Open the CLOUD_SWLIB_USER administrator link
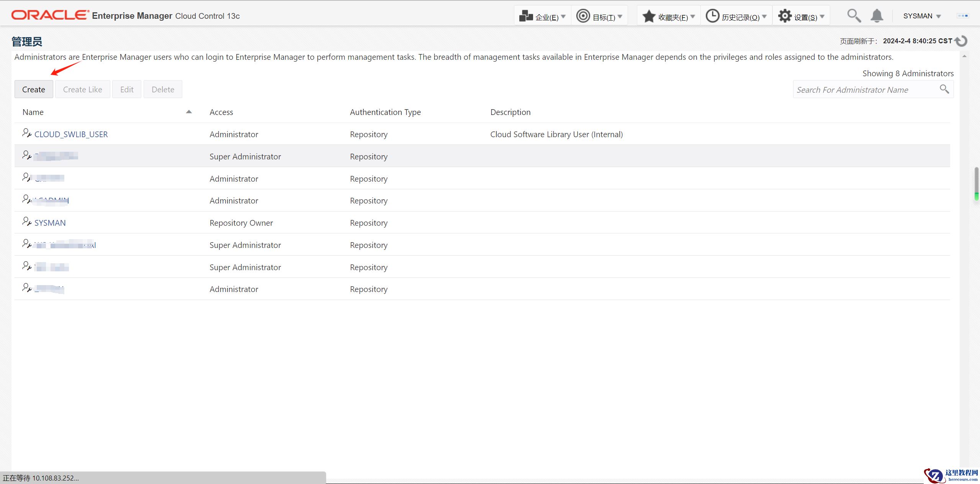This screenshot has height=484, width=980. [71, 135]
